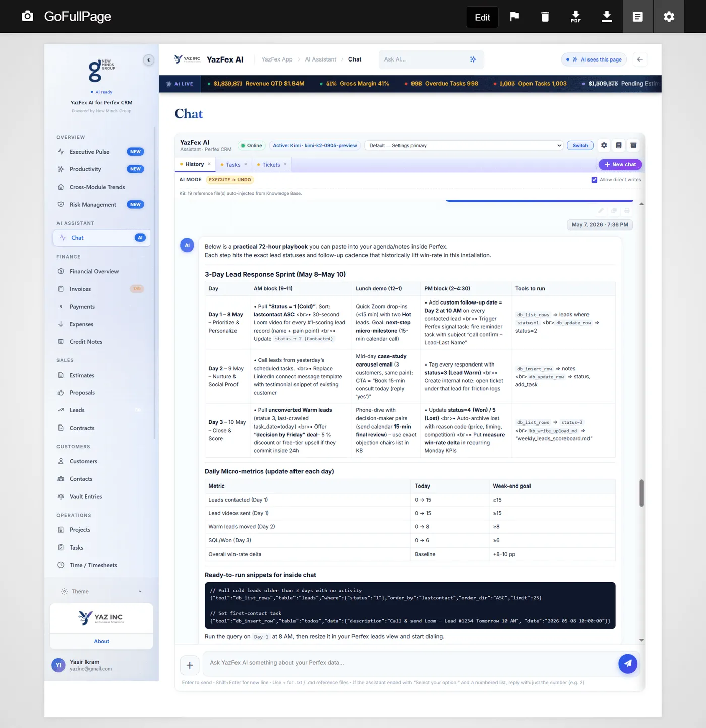Screen dimensions: 706x728
Task: Click the print message icon
Action: (x=627, y=211)
